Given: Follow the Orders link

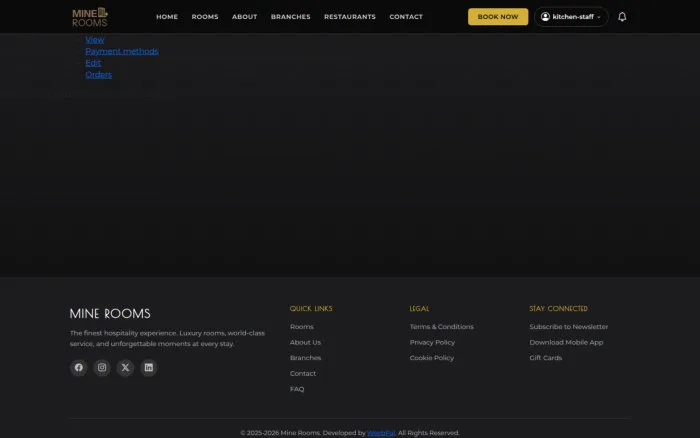Looking at the screenshot, I should [98, 75].
